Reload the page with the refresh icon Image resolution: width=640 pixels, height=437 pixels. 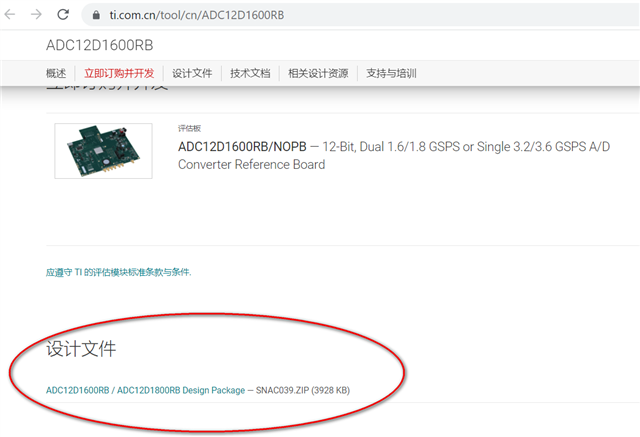pos(63,15)
